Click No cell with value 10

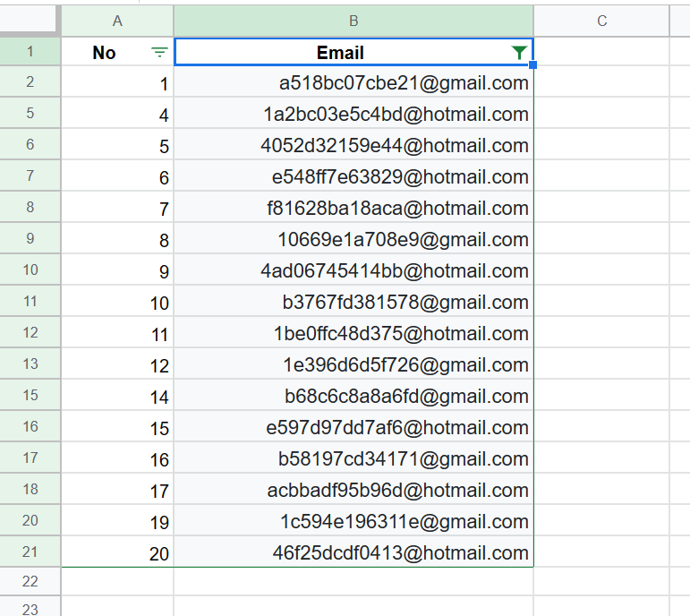[117, 301]
